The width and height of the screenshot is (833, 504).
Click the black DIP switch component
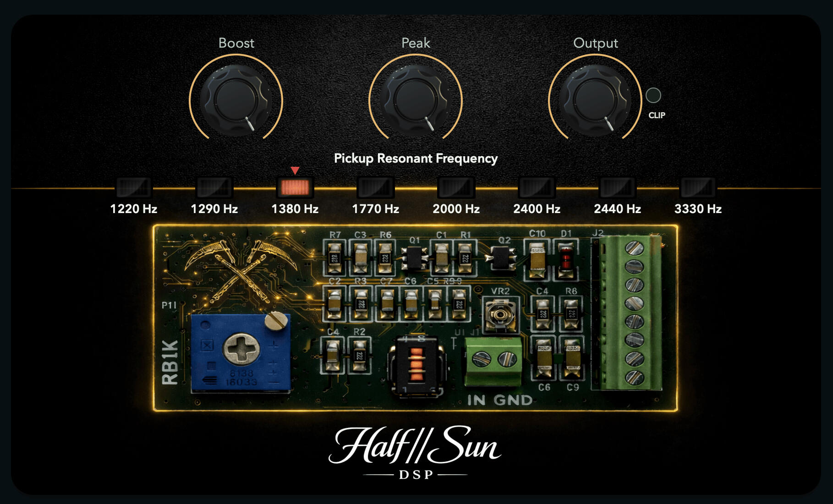[x=416, y=365]
